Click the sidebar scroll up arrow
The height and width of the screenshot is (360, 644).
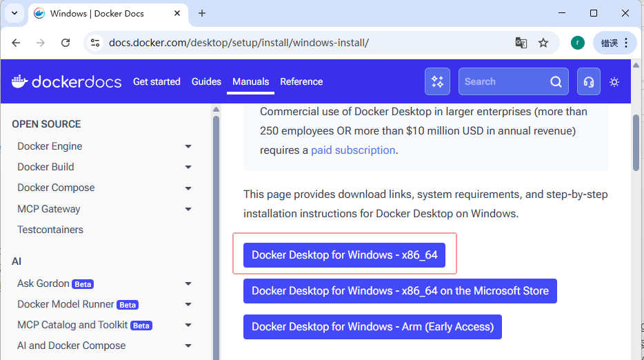pyautogui.click(x=216, y=110)
